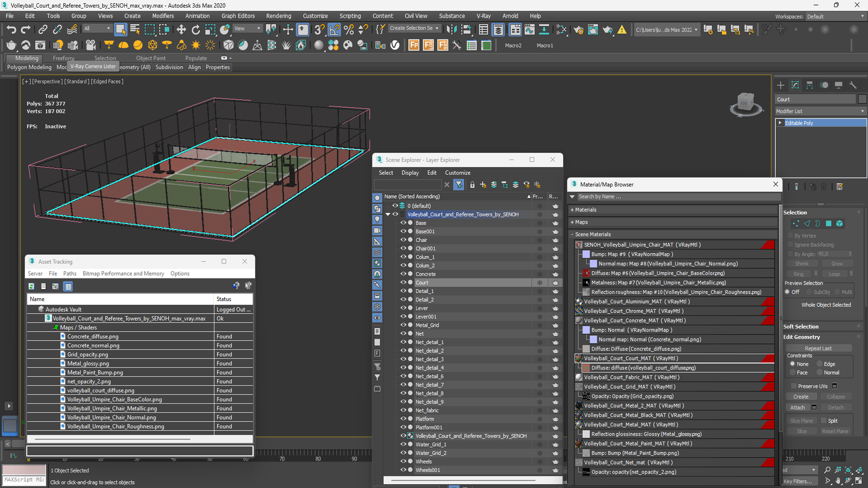Click the Layer Explorer search field
The width and height of the screenshot is (868, 488).
pyautogui.click(x=407, y=185)
